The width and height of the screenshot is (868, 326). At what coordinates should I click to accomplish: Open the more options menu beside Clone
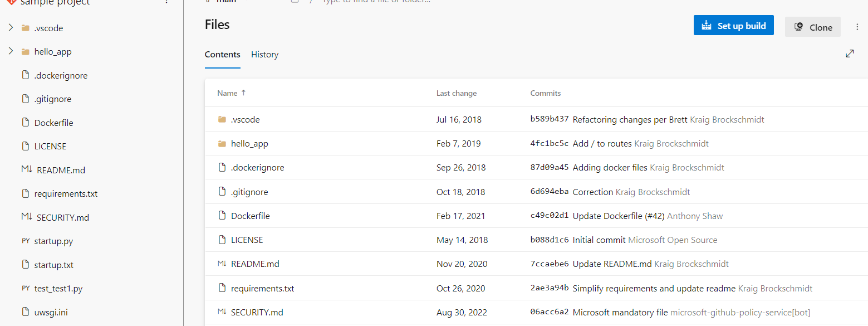857,26
